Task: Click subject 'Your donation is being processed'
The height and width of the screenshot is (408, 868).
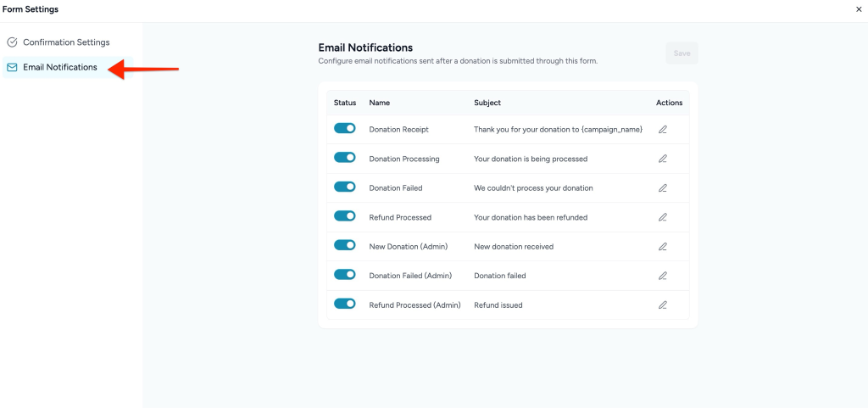Action: click(x=531, y=159)
